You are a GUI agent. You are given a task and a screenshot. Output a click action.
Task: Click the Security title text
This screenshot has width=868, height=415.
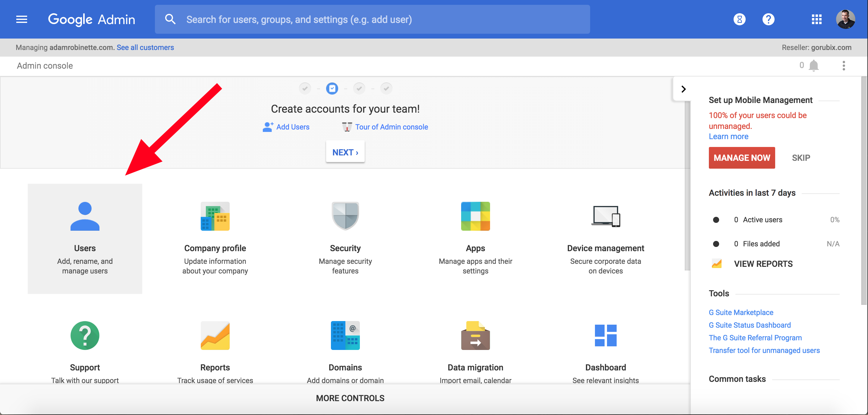click(345, 248)
